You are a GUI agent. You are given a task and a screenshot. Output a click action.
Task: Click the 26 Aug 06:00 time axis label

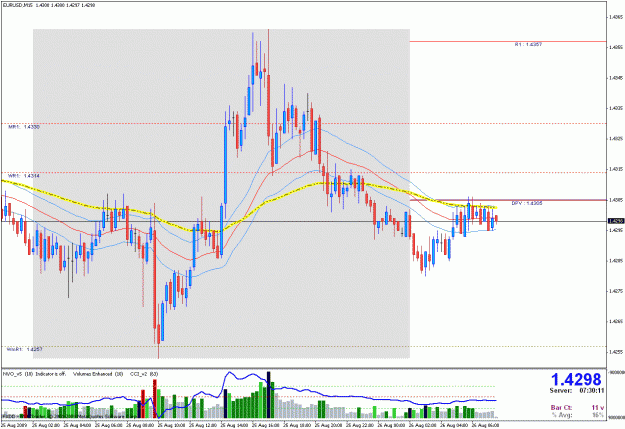[x=484, y=425]
